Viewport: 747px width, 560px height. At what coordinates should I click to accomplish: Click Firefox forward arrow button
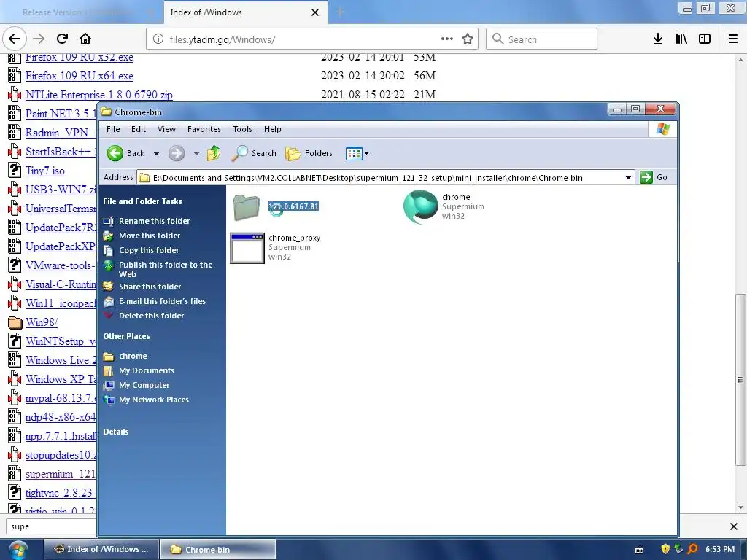click(39, 39)
